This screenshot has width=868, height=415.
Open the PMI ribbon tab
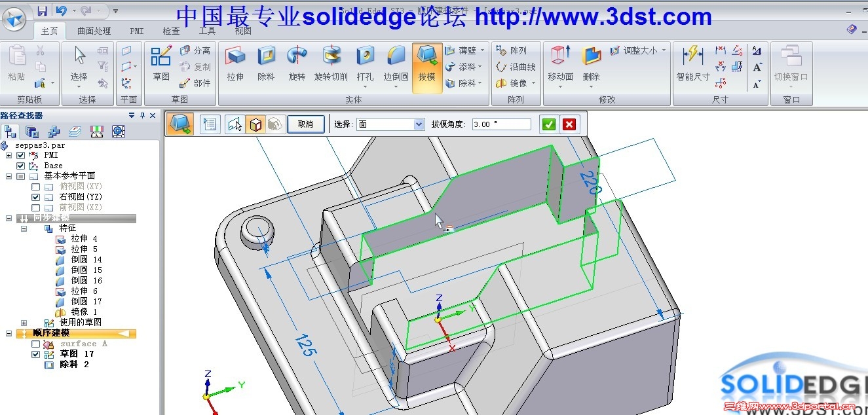click(x=137, y=31)
